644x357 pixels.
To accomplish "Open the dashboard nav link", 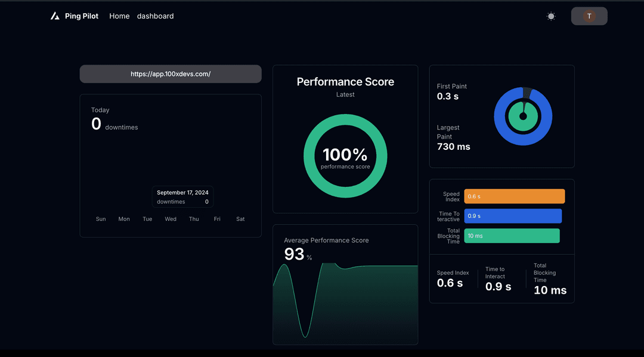I will [155, 16].
